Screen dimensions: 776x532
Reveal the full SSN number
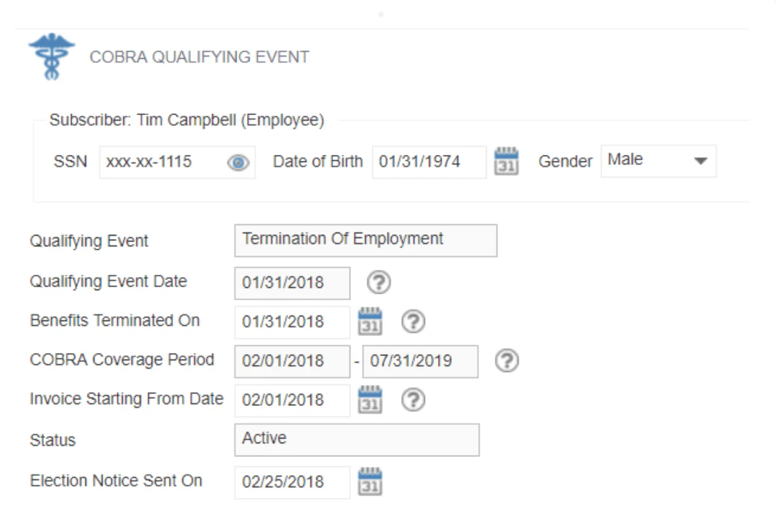(238, 162)
